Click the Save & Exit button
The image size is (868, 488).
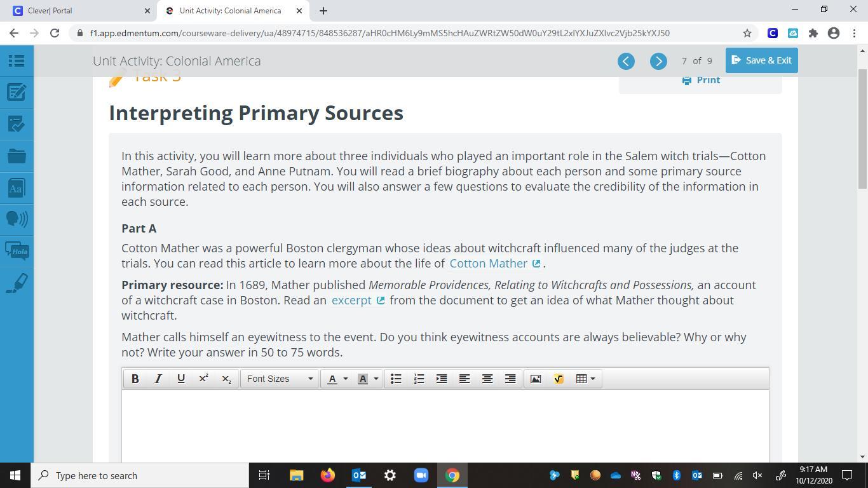tap(761, 60)
